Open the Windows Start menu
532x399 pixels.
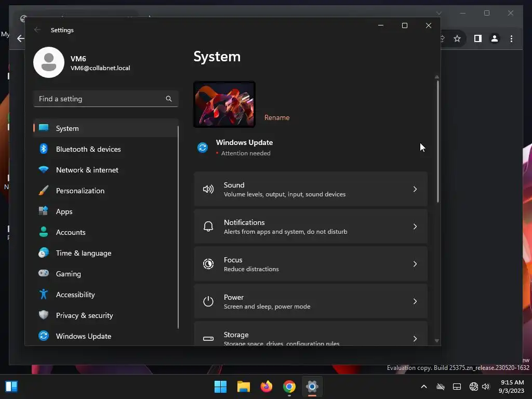pyautogui.click(x=220, y=387)
